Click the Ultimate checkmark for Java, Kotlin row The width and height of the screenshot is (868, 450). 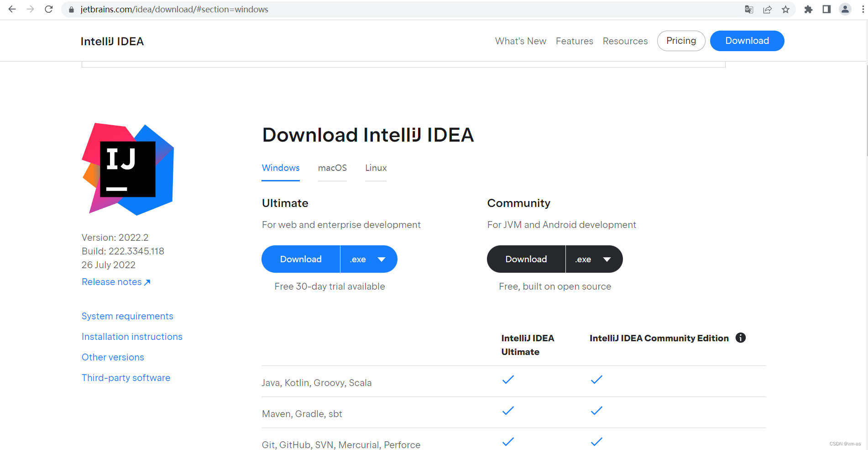(x=508, y=380)
